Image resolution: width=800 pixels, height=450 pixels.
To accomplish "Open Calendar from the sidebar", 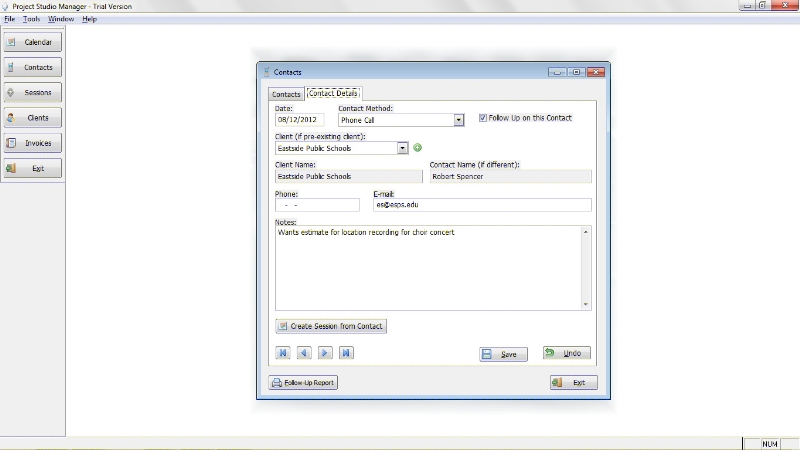I will (x=33, y=42).
